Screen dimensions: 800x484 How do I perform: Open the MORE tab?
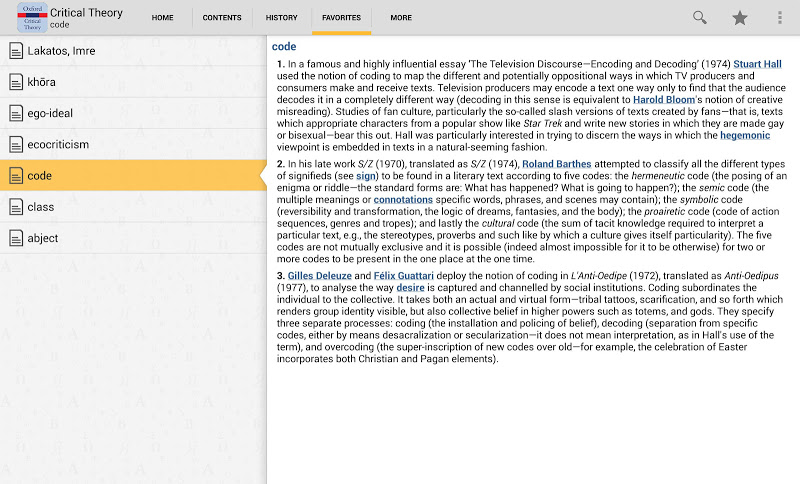tap(401, 17)
